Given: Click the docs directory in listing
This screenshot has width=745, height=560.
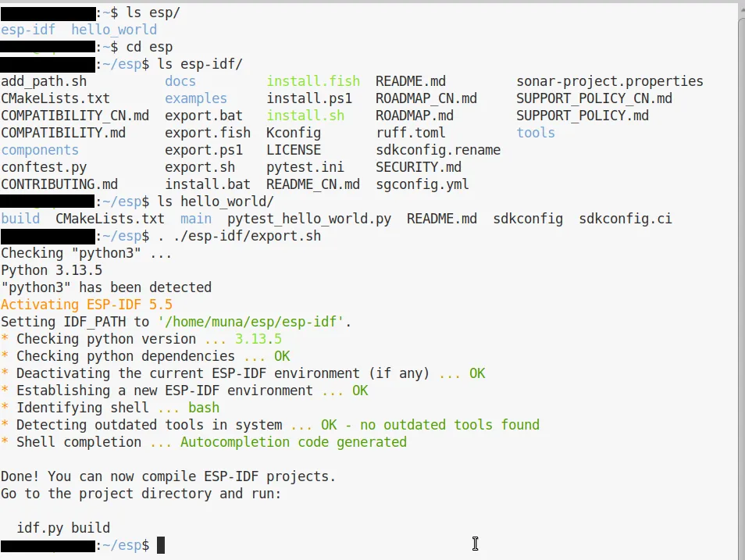Looking at the screenshot, I should pyautogui.click(x=180, y=81).
